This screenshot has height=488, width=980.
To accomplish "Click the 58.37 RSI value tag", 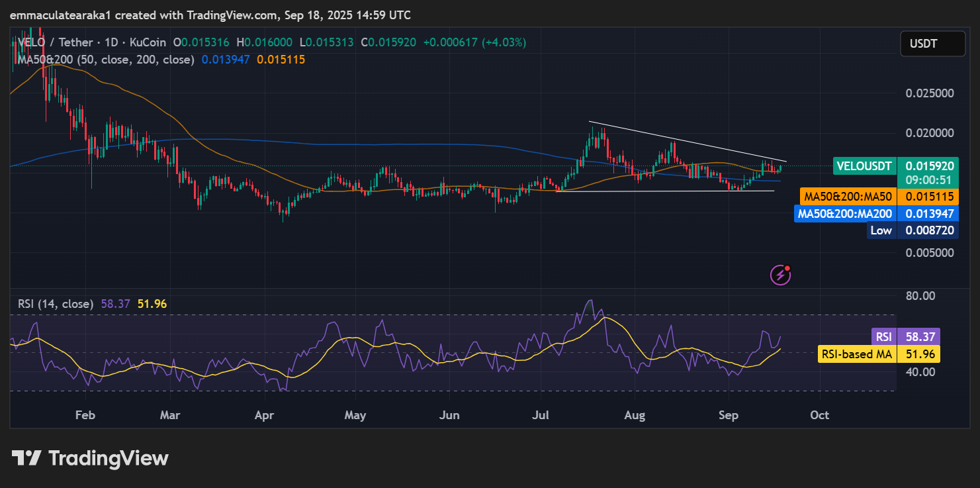I will coord(920,337).
